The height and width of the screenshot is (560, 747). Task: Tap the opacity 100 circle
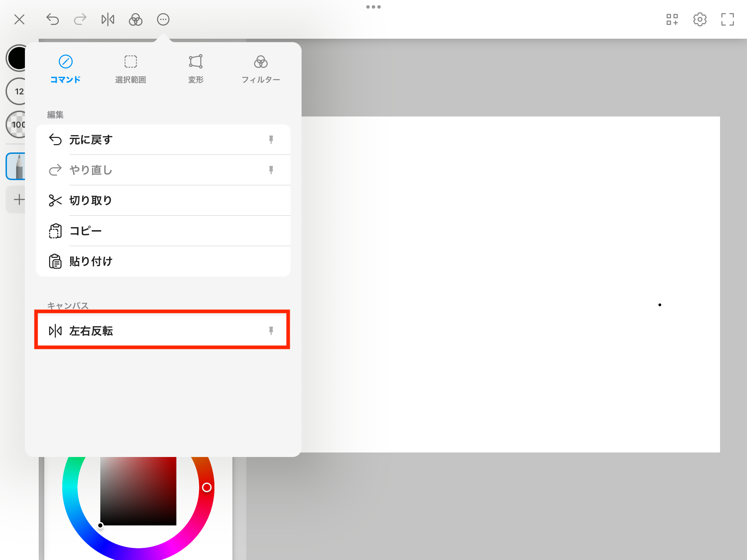[x=16, y=124]
